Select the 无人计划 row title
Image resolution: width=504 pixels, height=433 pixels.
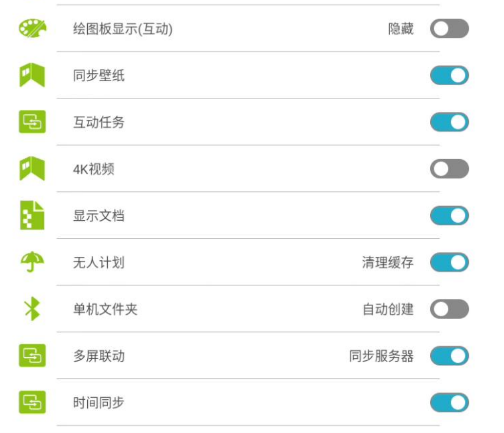99,262
